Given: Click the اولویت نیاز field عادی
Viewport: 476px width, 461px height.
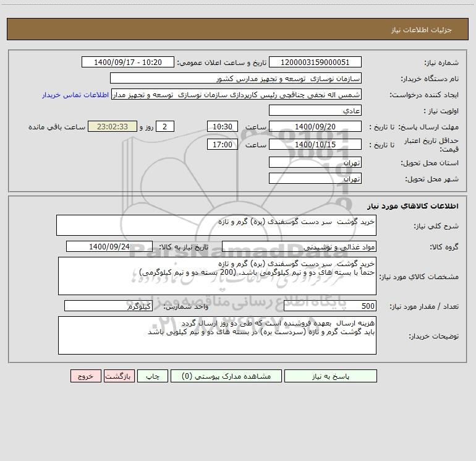Looking at the screenshot, I should coord(315,110).
